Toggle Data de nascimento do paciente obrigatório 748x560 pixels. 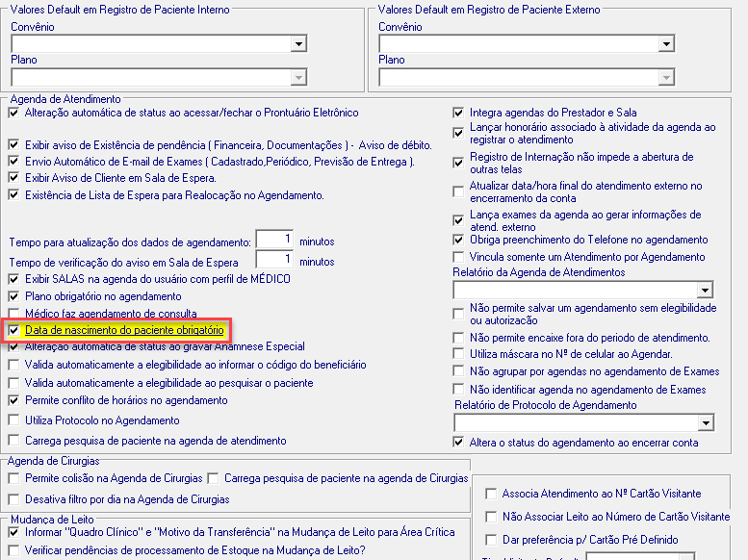[13, 330]
